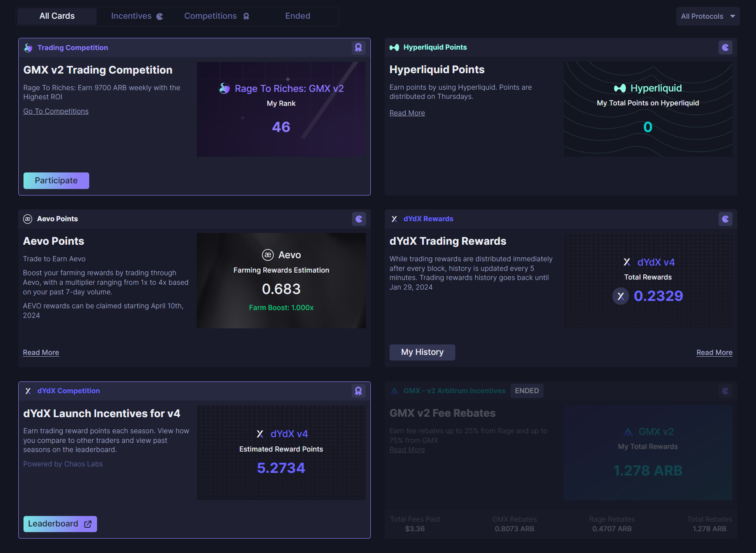Open the All Protocols dropdown
The width and height of the screenshot is (756, 553).
(707, 17)
